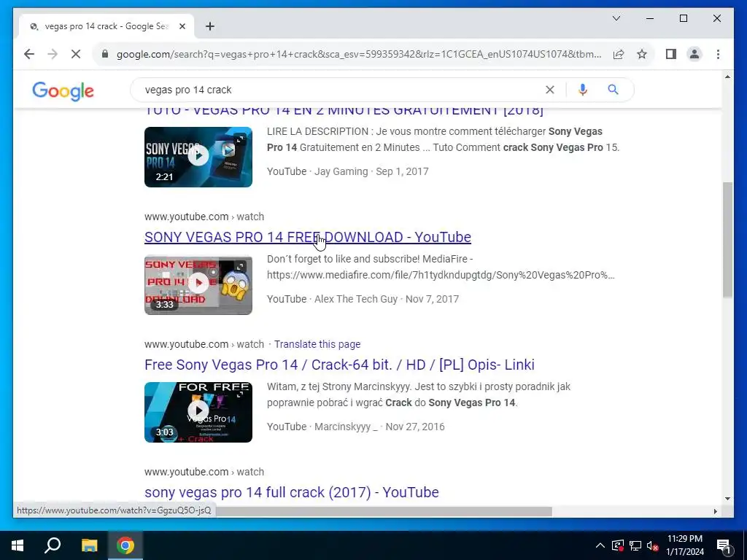747x560 pixels.
Task: Show hidden system tray icons
Action: 600,545
